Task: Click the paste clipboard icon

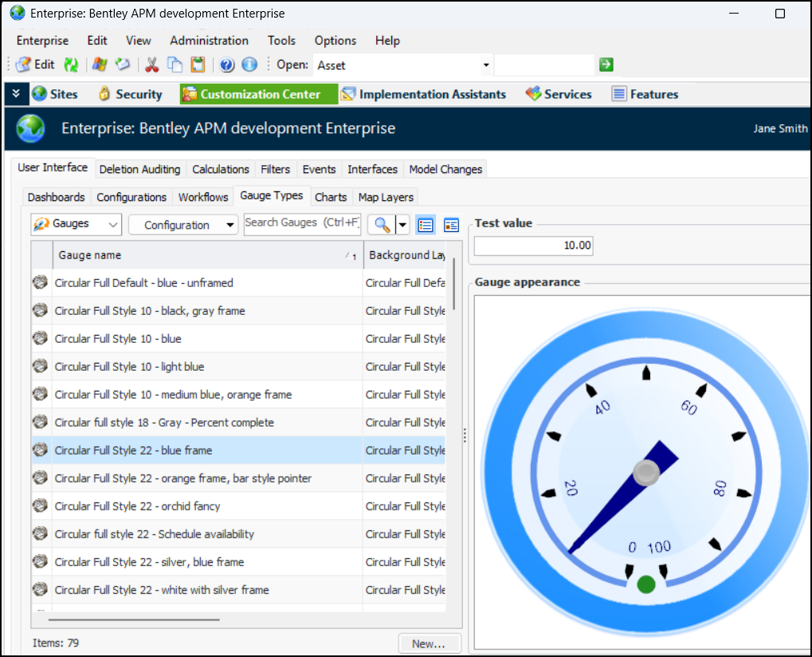Action: coord(198,65)
